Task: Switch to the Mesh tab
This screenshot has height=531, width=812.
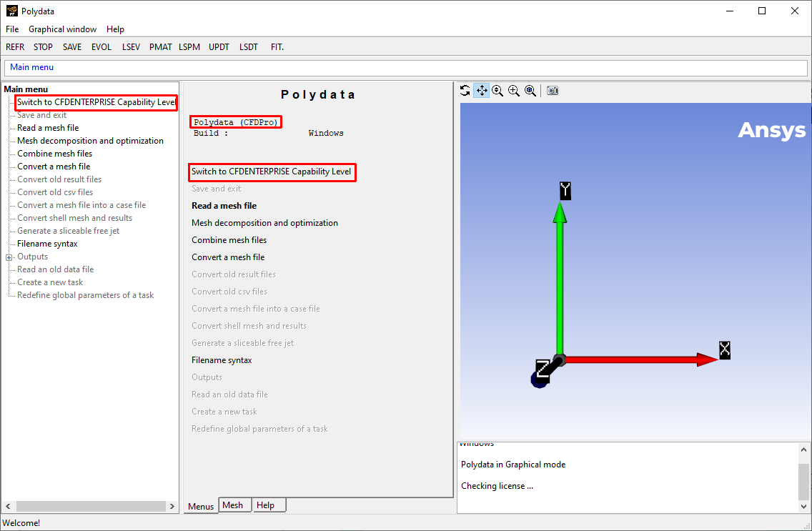Action: (234, 505)
